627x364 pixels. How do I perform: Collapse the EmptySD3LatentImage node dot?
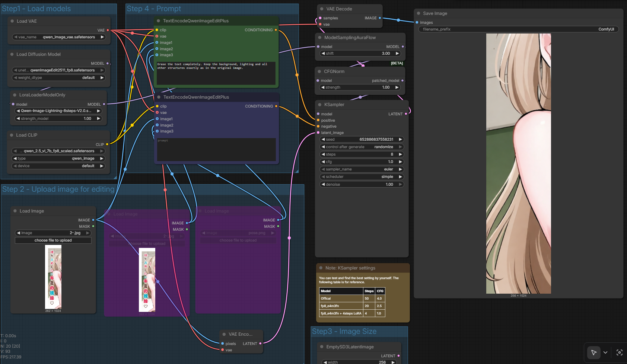[x=322, y=347]
